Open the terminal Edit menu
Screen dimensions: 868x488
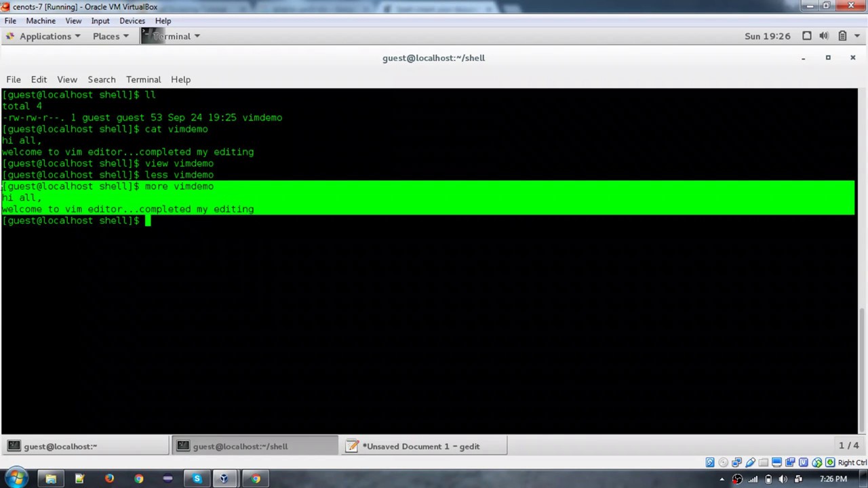click(x=39, y=79)
